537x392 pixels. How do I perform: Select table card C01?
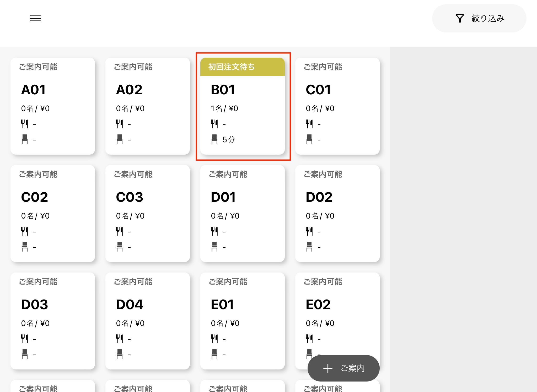tap(337, 106)
